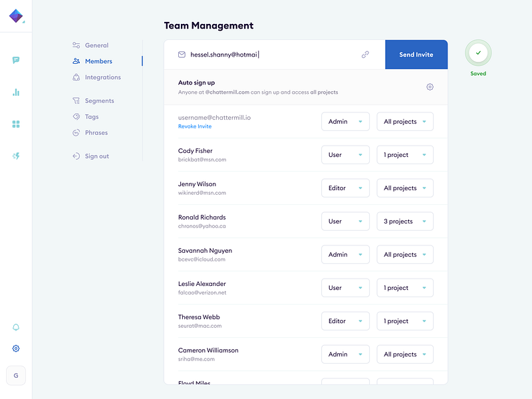Click Ronald Richards' name
The width and height of the screenshot is (532, 399).
[x=202, y=217]
